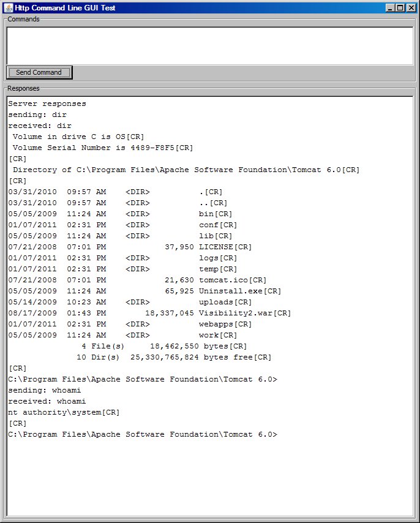Click the Send Command button
Screen dimensions: 420x523
[39, 72]
